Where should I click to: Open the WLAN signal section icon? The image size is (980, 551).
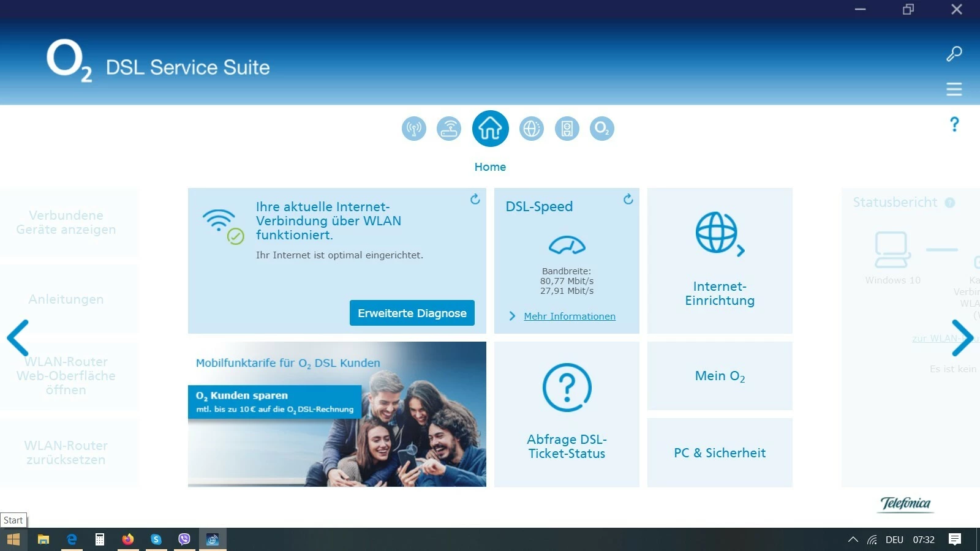coord(414,129)
